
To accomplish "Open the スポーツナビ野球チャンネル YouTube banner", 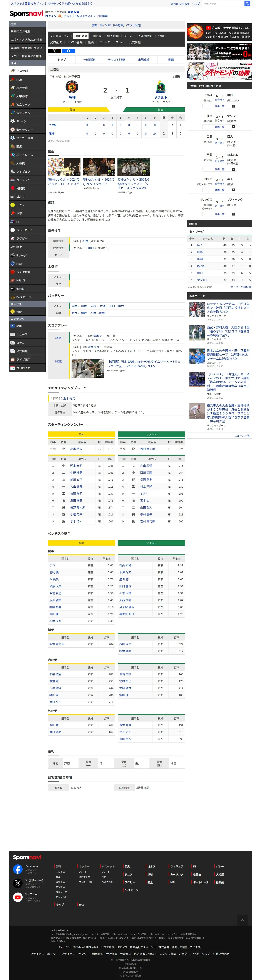I will 220,32.
